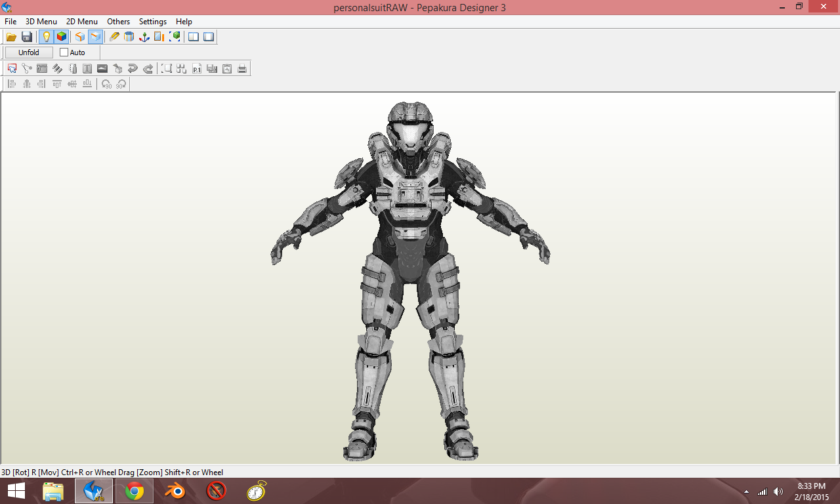
Task: Open the Help menu
Action: point(184,22)
